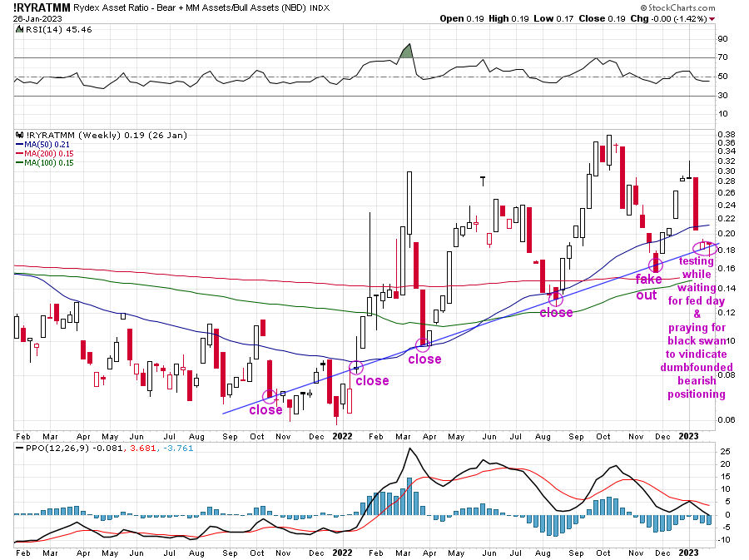Viewport: 749px width, 560px height.
Task: Click the candlestick icon beside !RYRATMM (Weekly)
Action: click(x=19, y=135)
